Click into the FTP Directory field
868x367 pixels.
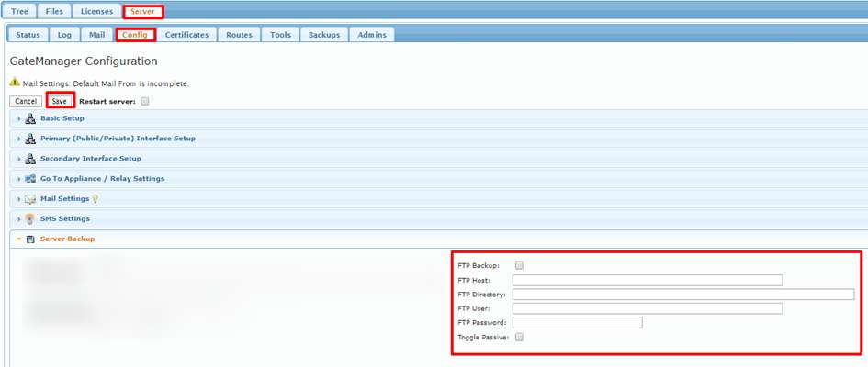click(x=683, y=294)
